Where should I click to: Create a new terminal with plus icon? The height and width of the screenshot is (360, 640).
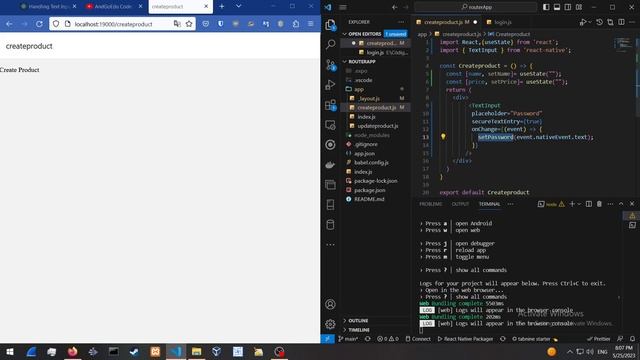[572, 204]
